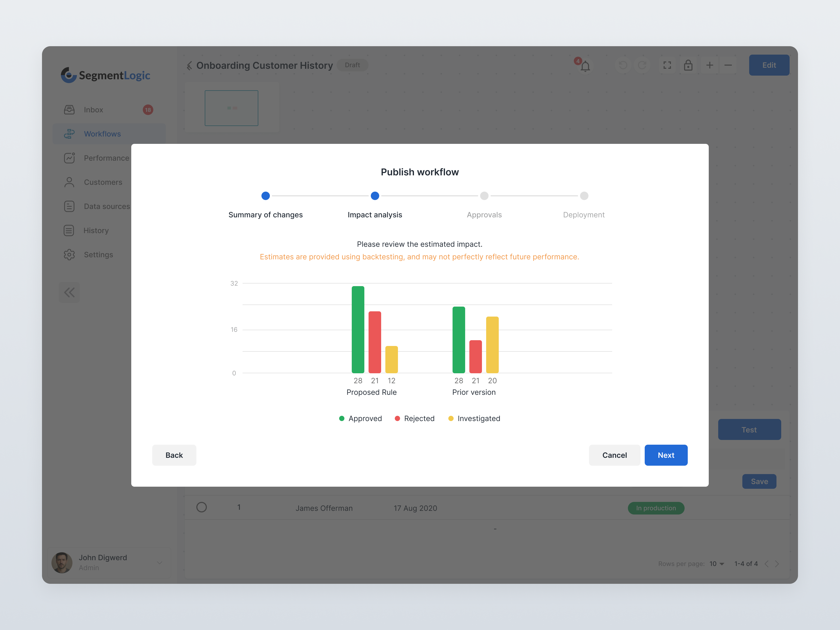Click the Data sources icon
Screen dimensions: 840x630
[69, 206]
